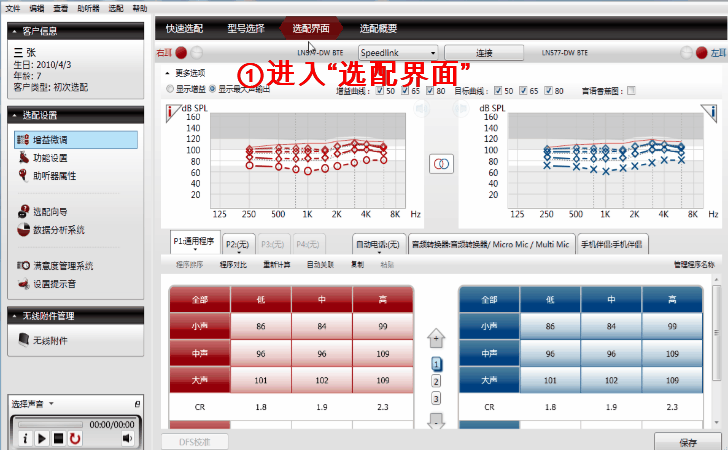Play the selected sound

tap(42, 438)
